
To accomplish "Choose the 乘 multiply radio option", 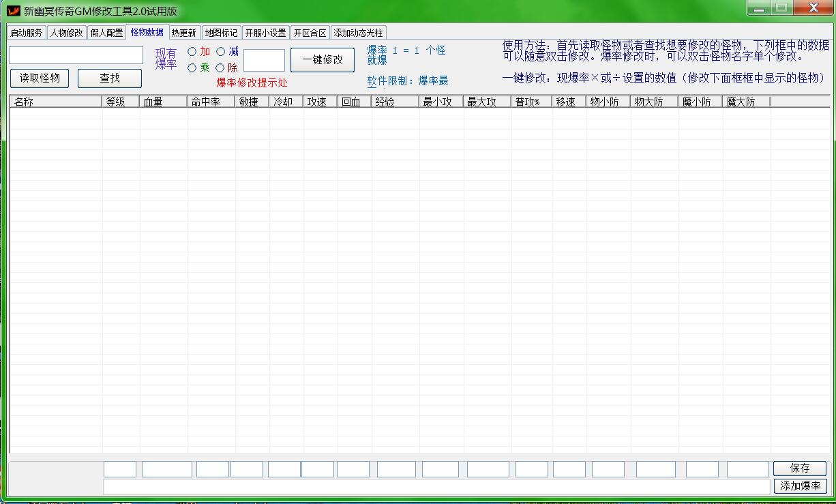I will click(x=192, y=68).
